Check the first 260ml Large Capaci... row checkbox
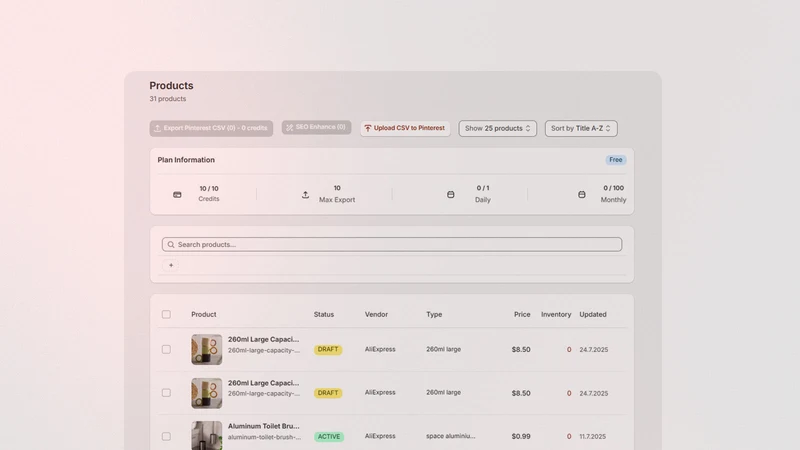The width and height of the screenshot is (800, 450). 166,349
